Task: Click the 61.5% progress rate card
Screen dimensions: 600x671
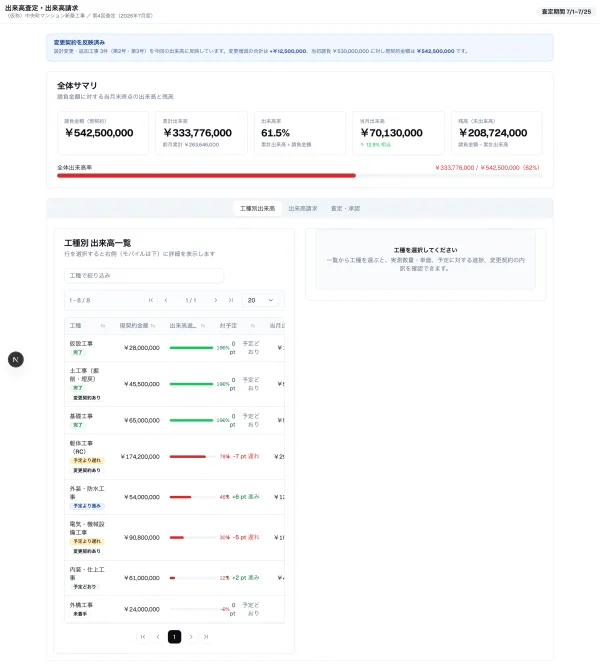Action: 300,133
